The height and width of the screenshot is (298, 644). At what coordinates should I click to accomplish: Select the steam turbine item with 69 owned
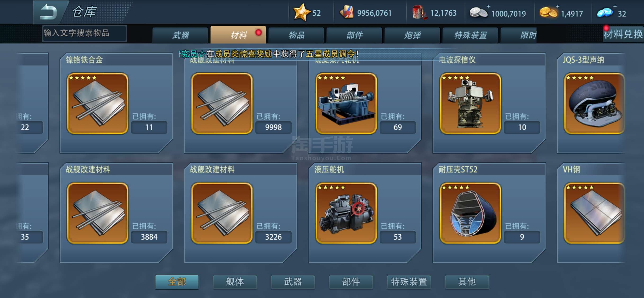click(x=346, y=103)
